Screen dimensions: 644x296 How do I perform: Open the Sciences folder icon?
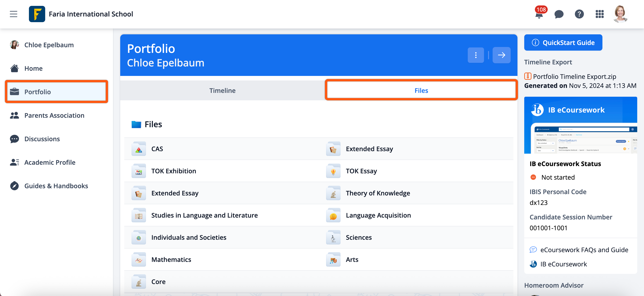[x=333, y=237]
